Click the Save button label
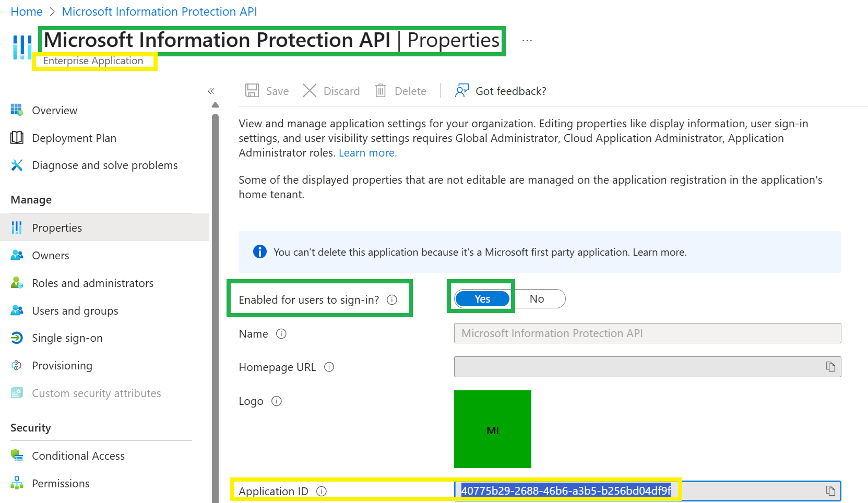The image size is (868, 503). 277,91
